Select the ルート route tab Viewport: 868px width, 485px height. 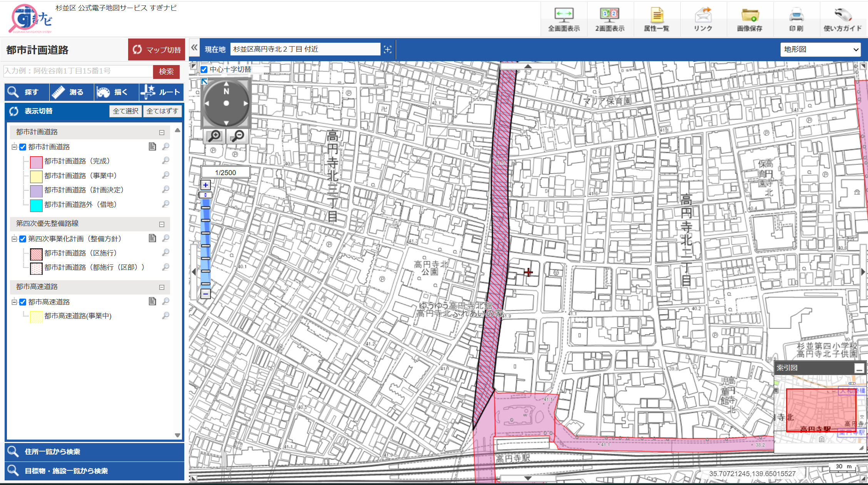[x=161, y=92]
